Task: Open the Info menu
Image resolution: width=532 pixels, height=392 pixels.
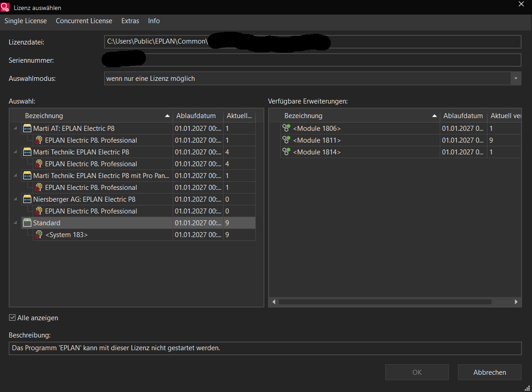Action: pos(154,21)
